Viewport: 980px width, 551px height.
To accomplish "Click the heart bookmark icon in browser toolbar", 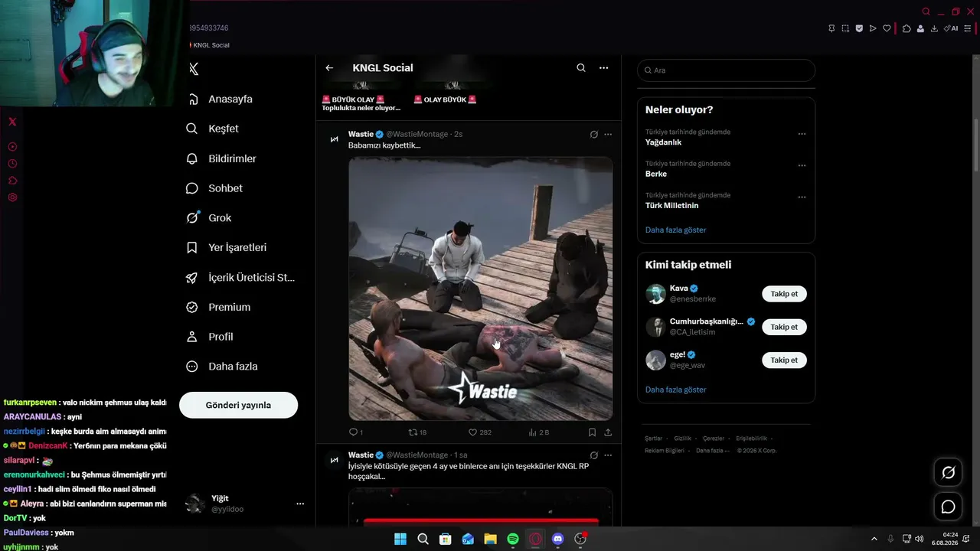I will click(887, 29).
